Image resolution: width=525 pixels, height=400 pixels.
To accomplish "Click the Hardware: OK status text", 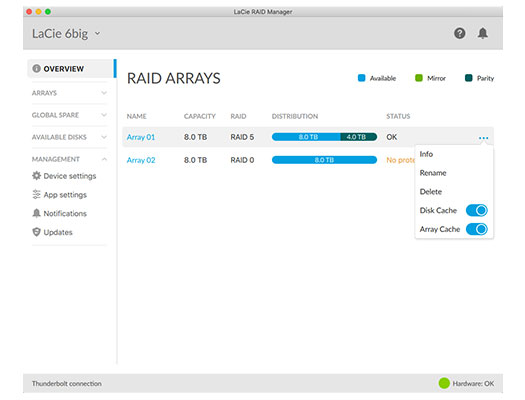I will 473,384.
